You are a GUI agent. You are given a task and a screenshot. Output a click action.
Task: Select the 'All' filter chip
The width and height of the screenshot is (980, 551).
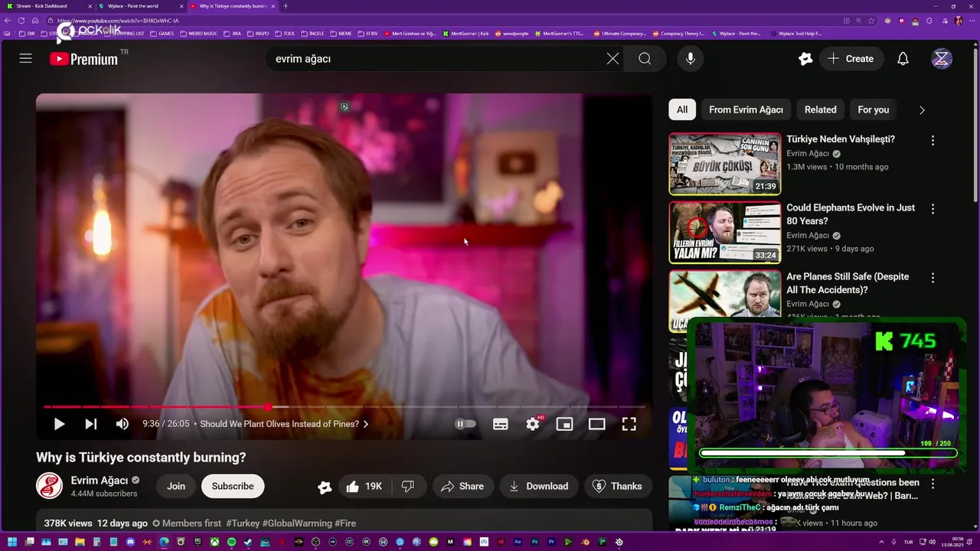682,109
